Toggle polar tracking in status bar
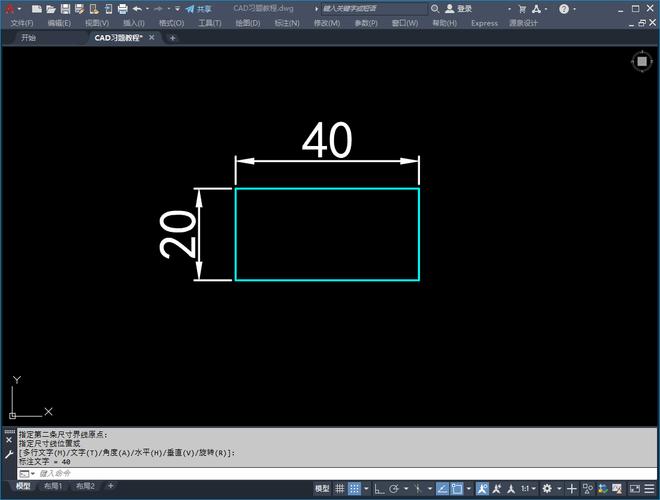Screen dimensions: 660x500 coord(394,489)
